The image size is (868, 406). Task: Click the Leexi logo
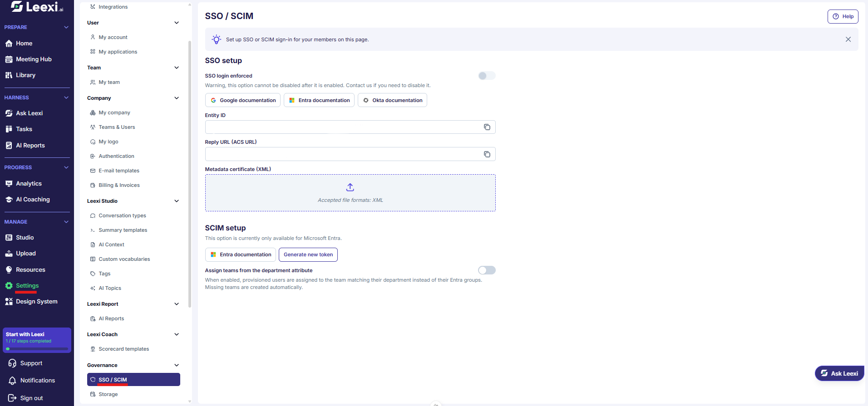pos(37,7)
